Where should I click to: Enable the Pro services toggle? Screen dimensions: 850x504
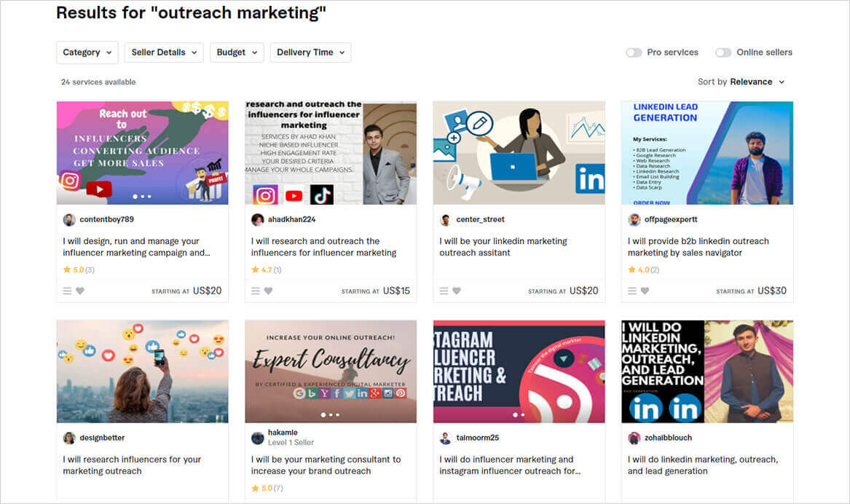634,52
